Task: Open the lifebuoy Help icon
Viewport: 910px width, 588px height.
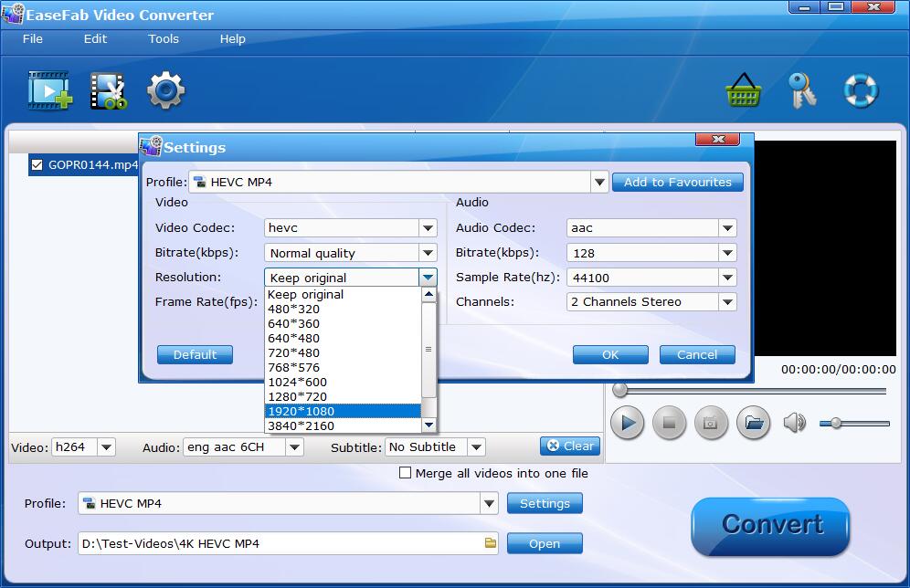Action: pos(861,90)
